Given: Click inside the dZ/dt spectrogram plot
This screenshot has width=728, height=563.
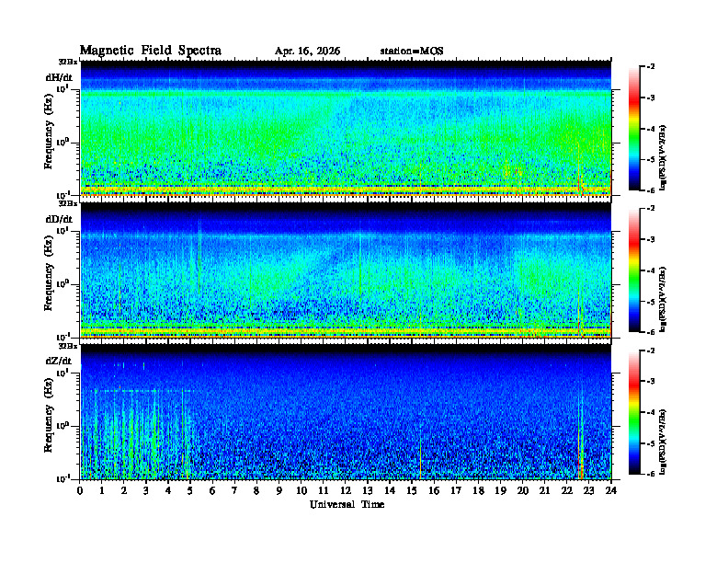Looking at the screenshot, I should pos(346,412).
